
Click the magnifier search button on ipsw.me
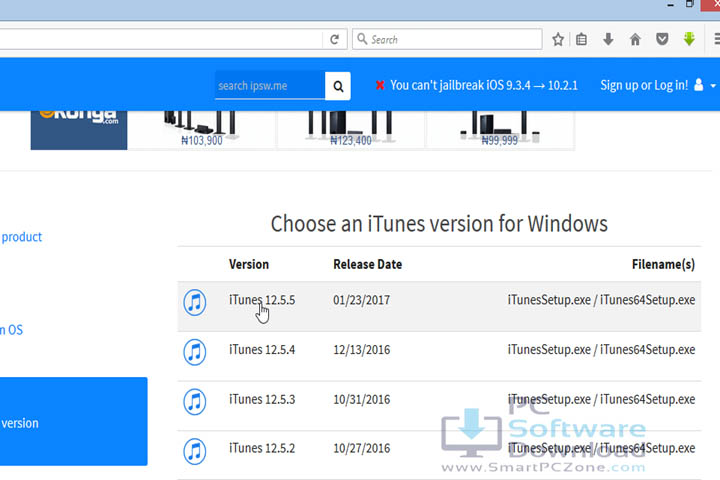338,86
